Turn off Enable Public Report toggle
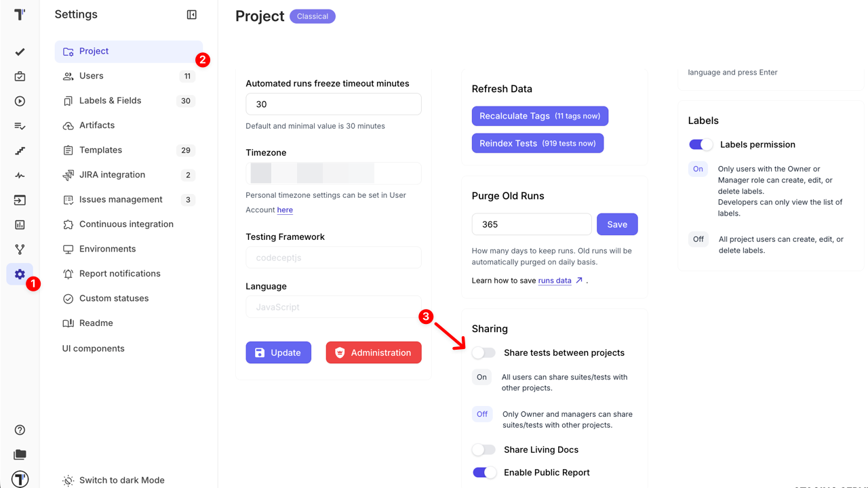868x488 pixels. point(484,472)
